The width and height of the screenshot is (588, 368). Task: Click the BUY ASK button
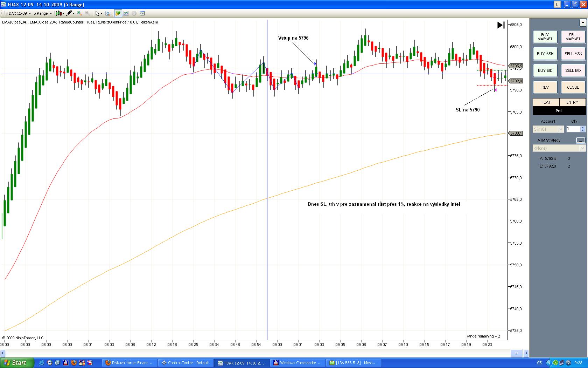[x=545, y=54]
